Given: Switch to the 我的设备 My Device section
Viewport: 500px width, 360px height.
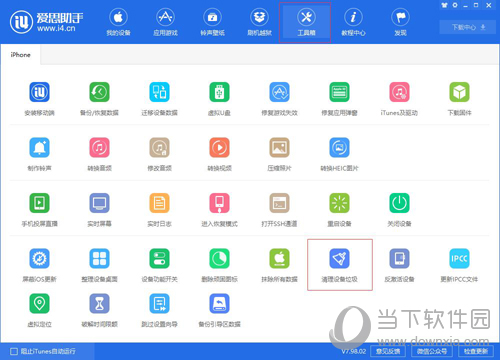Looking at the screenshot, I should [x=118, y=22].
